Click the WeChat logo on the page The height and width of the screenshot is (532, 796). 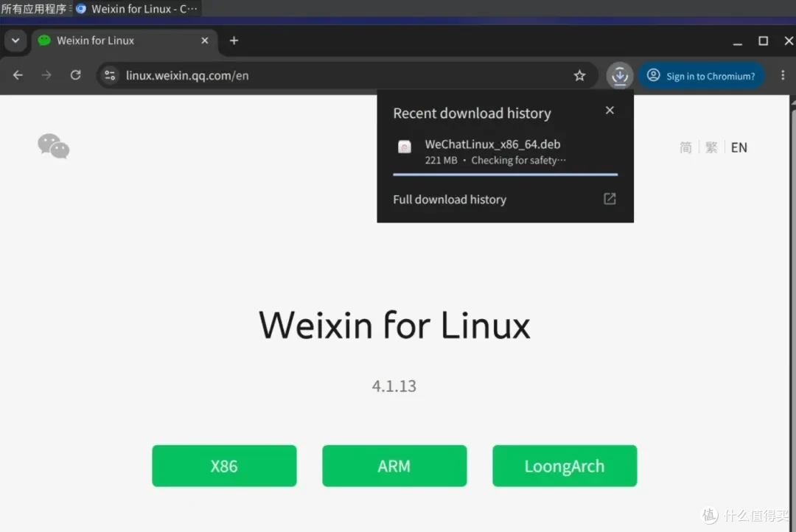coord(53,146)
